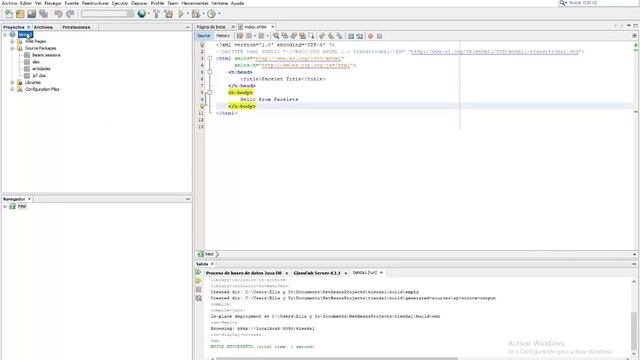Click the html node in Navegador

[x=22, y=206]
